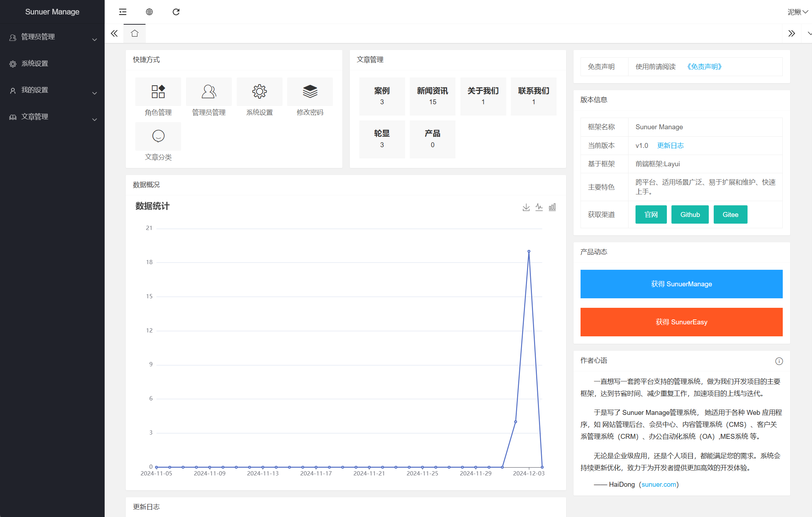The image size is (812, 517).
Task: Click the Github button
Action: [690, 214]
